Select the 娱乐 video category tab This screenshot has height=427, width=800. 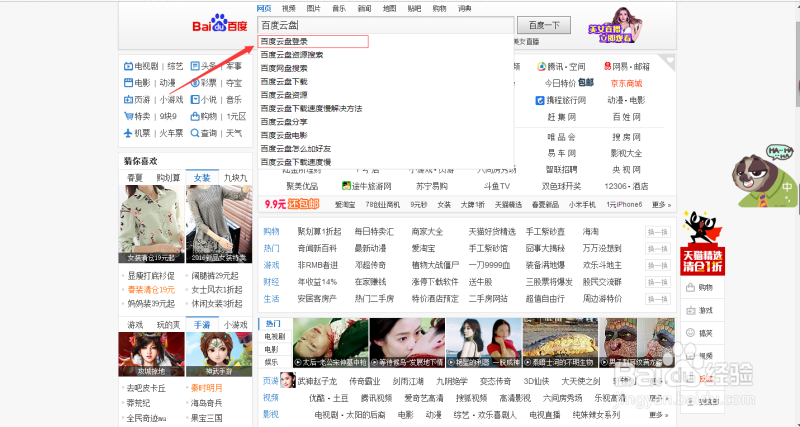pyautogui.click(x=272, y=362)
